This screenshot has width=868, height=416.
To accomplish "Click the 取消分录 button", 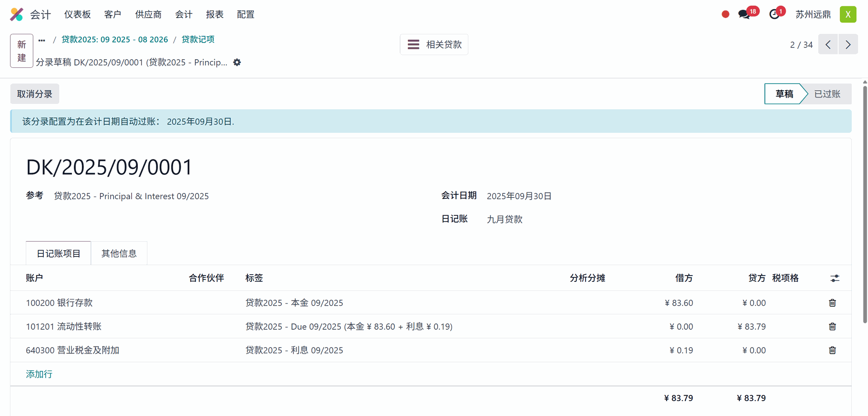I will [35, 94].
